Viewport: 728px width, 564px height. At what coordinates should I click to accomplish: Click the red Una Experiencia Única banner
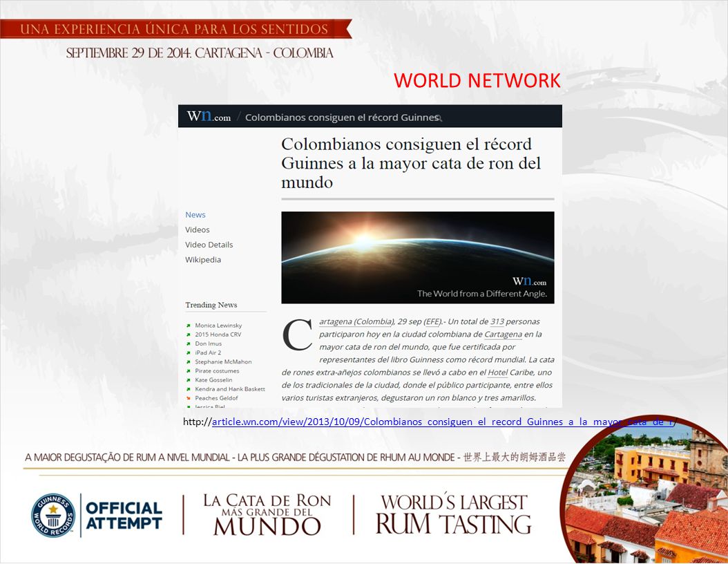(175, 29)
